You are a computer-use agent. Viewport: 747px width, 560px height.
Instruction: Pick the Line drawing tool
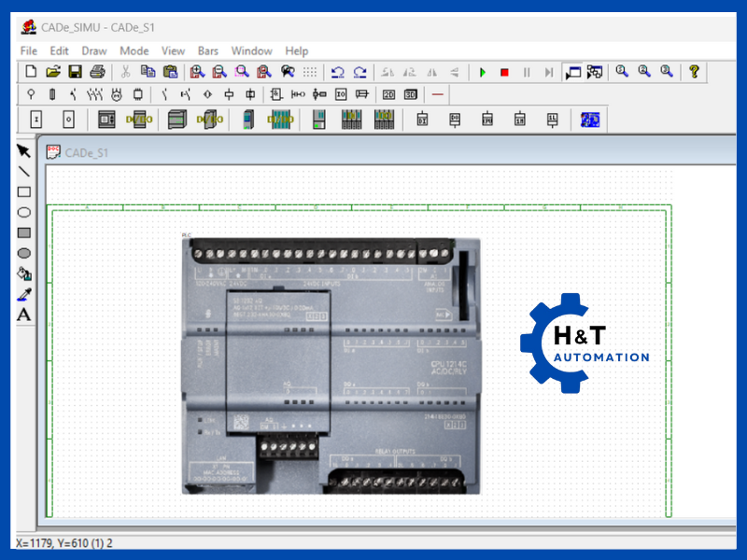(x=24, y=172)
